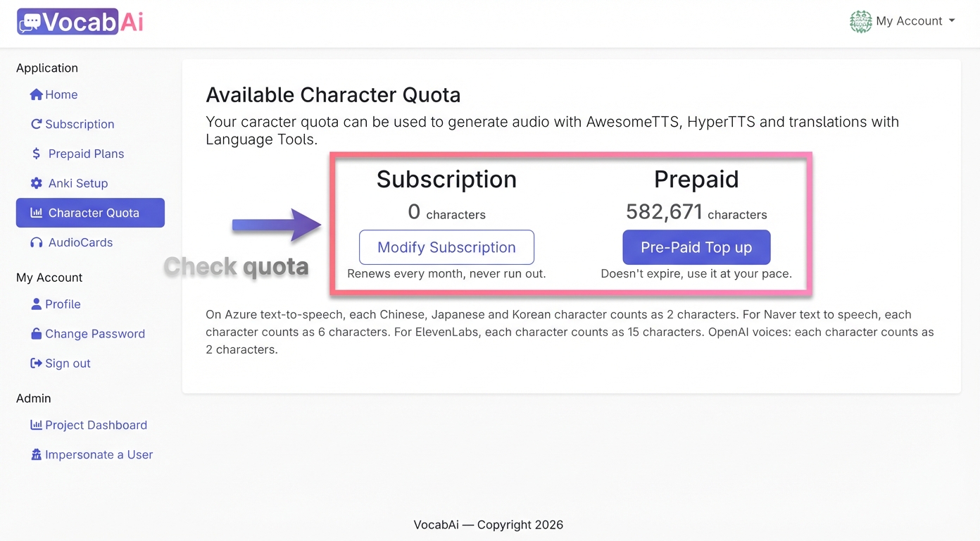Viewport: 980px width, 541px height.
Task: Select the Sign out exit icon
Action: pyautogui.click(x=36, y=363)
